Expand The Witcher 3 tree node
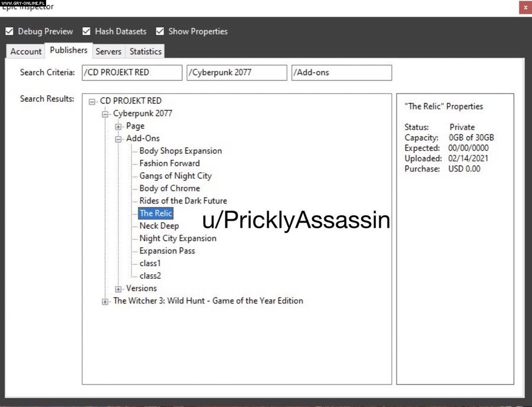532x407 pixels. pyautogui.click(x=105, y=301)
